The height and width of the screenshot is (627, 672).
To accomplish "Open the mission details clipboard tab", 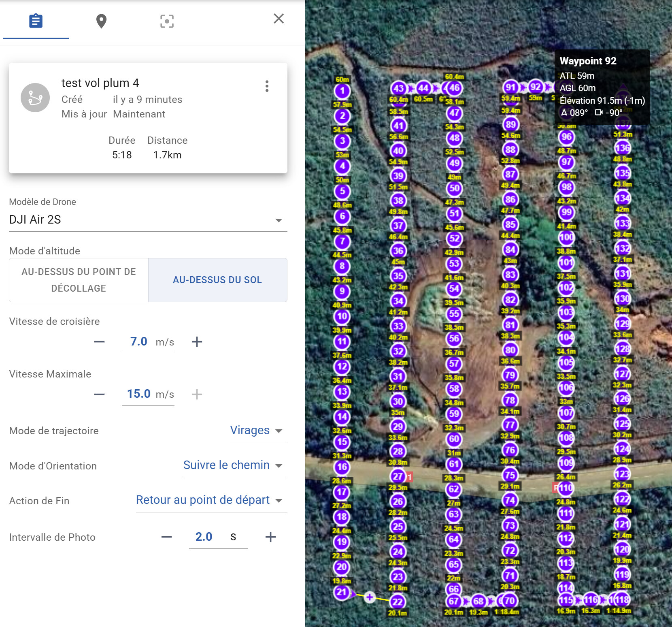I will click(36, 21).
